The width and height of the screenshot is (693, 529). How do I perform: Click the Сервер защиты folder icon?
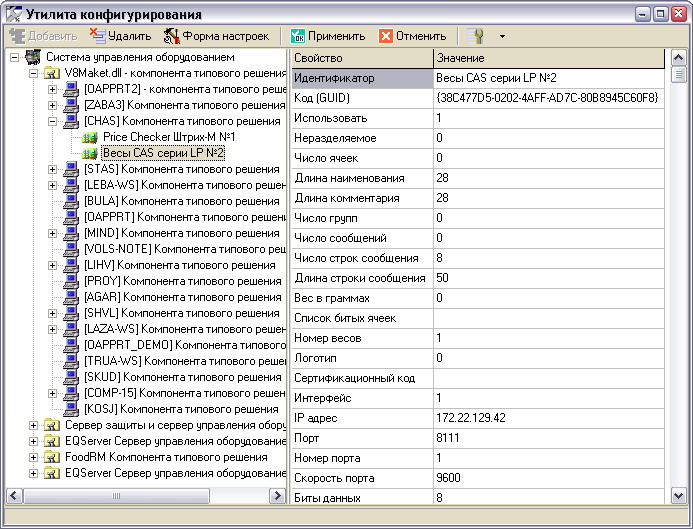52,425
